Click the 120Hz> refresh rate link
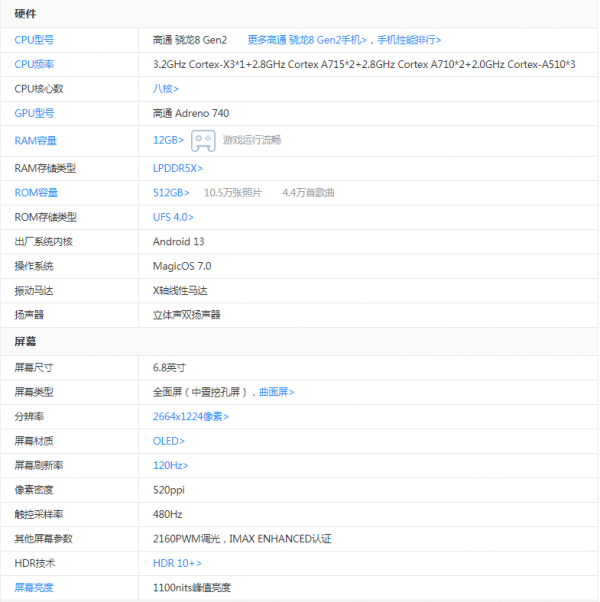 [170, 465]
